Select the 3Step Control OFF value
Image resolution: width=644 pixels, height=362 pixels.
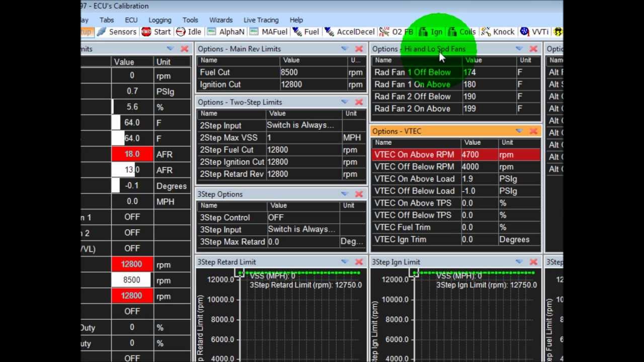[303, 218]
